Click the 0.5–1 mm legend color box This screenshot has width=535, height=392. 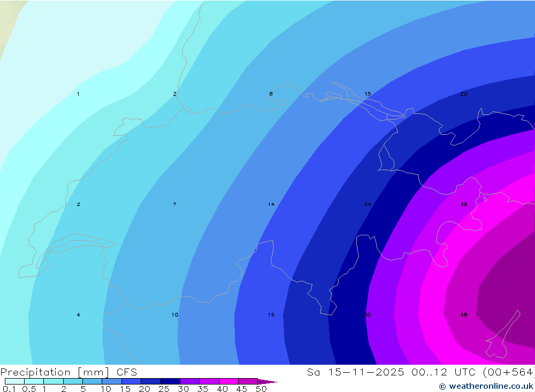click(x=34, y=381)
